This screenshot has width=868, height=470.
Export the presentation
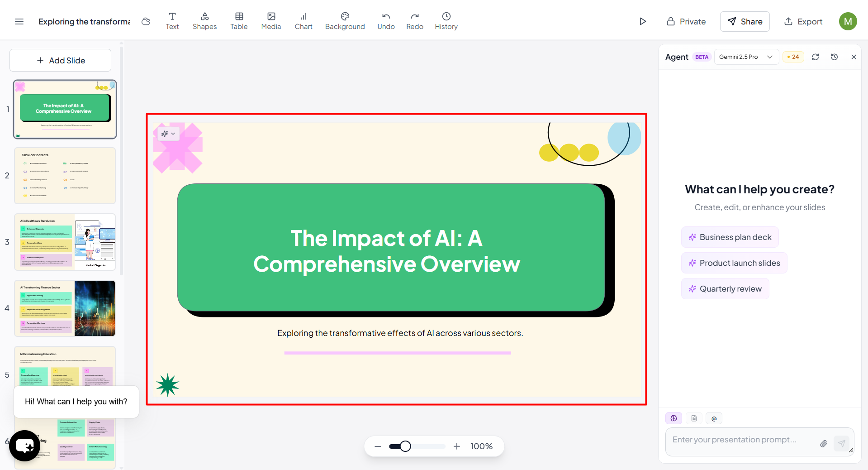[x=803, y=21]
